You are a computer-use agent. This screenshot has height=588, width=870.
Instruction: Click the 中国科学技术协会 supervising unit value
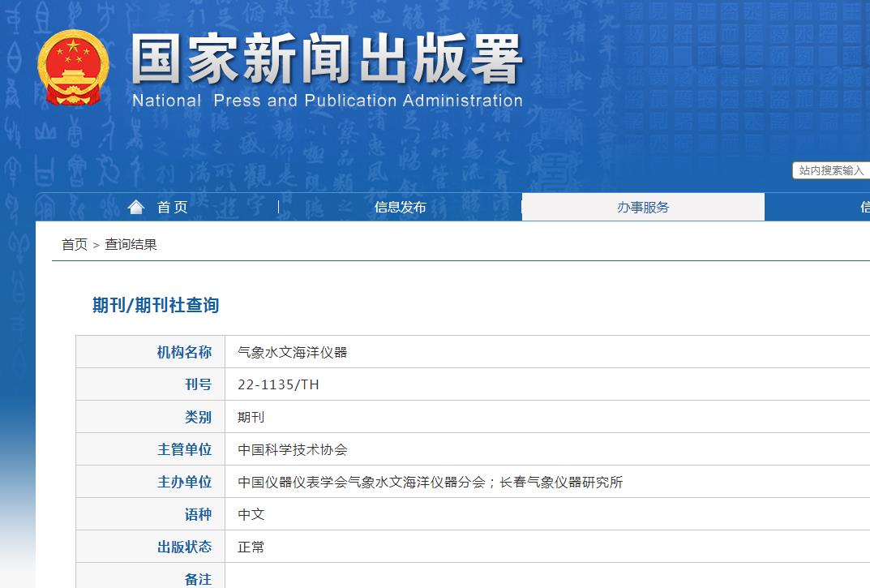(292, 449)
